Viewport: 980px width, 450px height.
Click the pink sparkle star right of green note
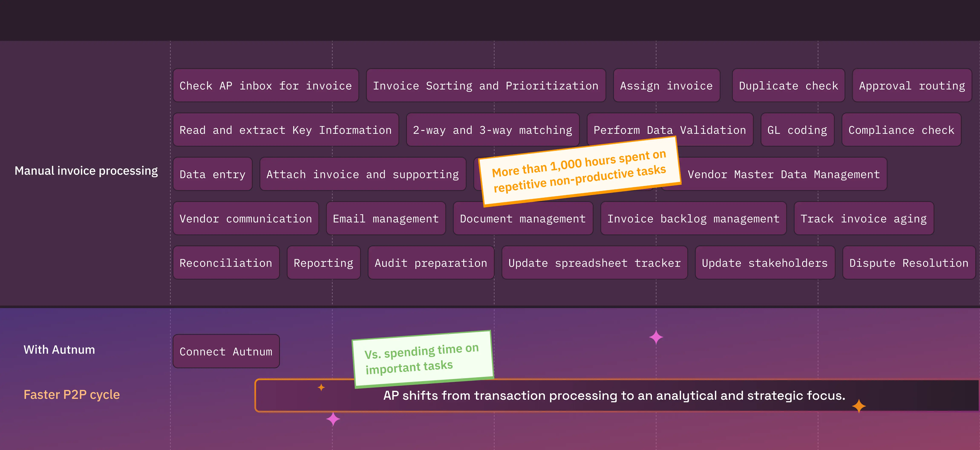pyautogui.click(x=656, y=337)
